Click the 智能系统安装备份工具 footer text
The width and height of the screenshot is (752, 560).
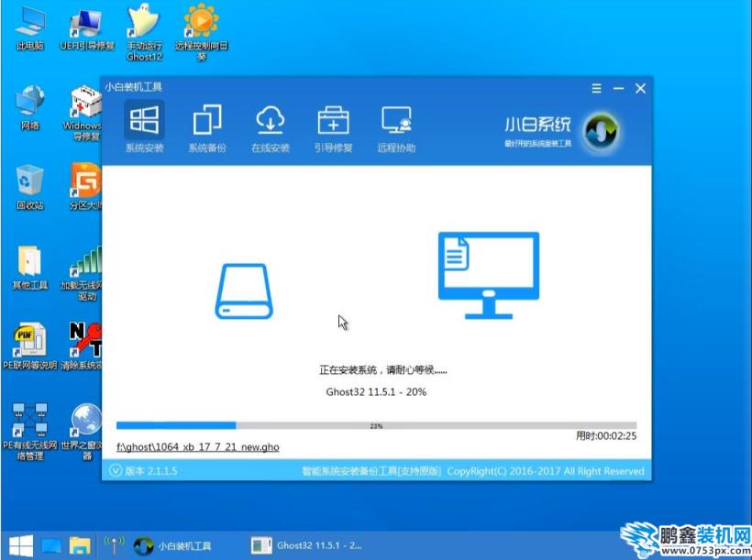371,471
